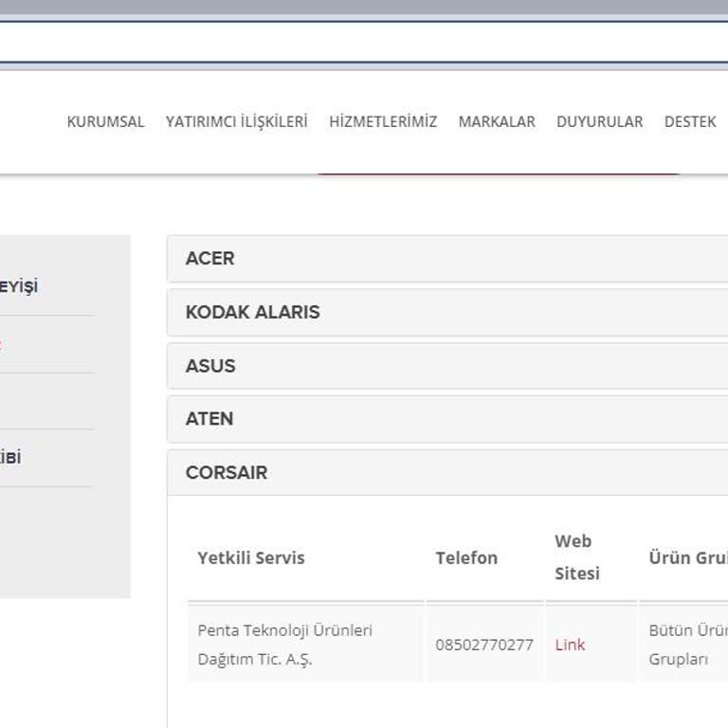Collapse the CORSAIR section header
Viewport: 728px width, 728px height.
(x=447, y=473)
